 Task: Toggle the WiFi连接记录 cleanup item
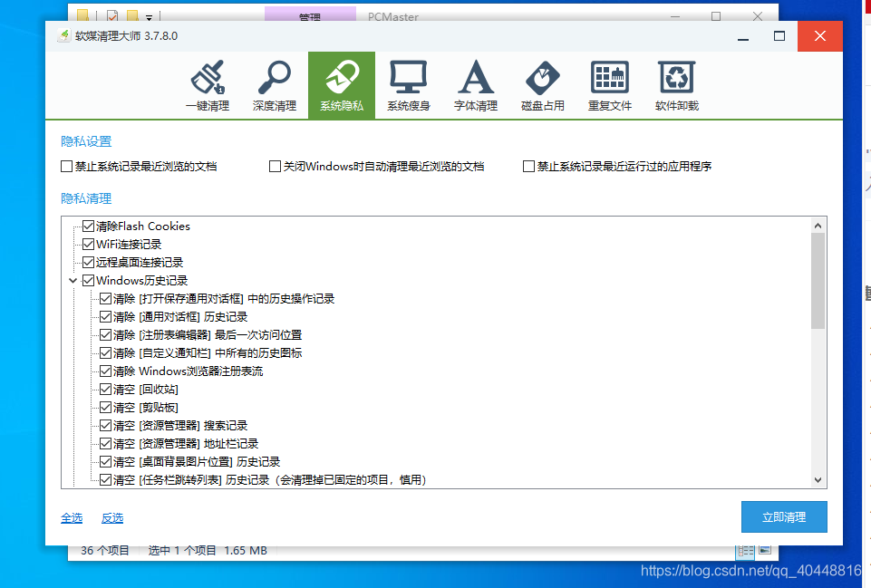[x=89, y=244]
